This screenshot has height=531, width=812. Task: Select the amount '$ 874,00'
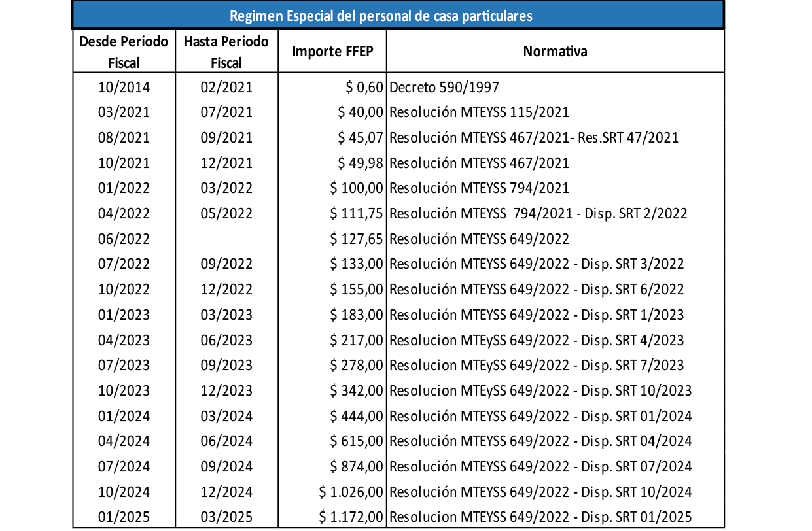point(357,466)
